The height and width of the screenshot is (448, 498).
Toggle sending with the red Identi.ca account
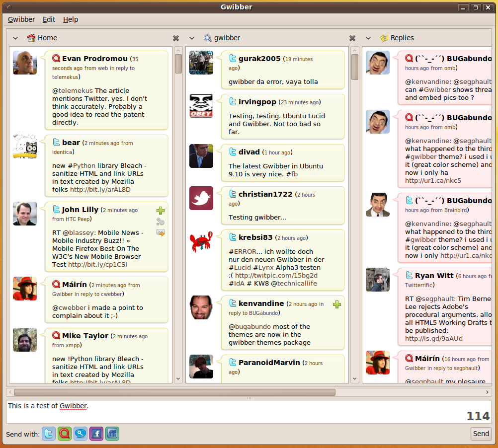(65, 434)
